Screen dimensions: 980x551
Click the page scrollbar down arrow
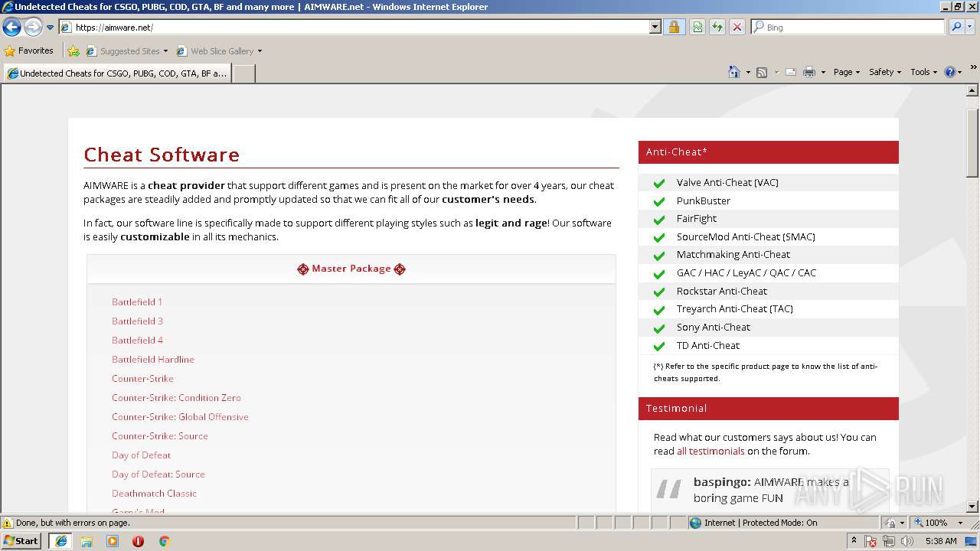pyautogui.click(x=972, y=507)
